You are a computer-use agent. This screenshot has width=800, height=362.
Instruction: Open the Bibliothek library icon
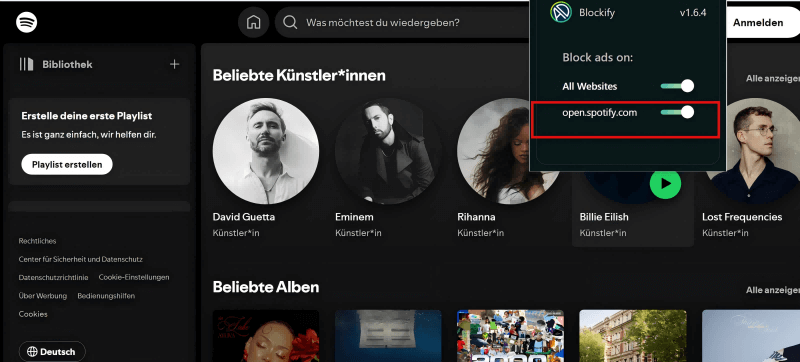pos(27,64)
